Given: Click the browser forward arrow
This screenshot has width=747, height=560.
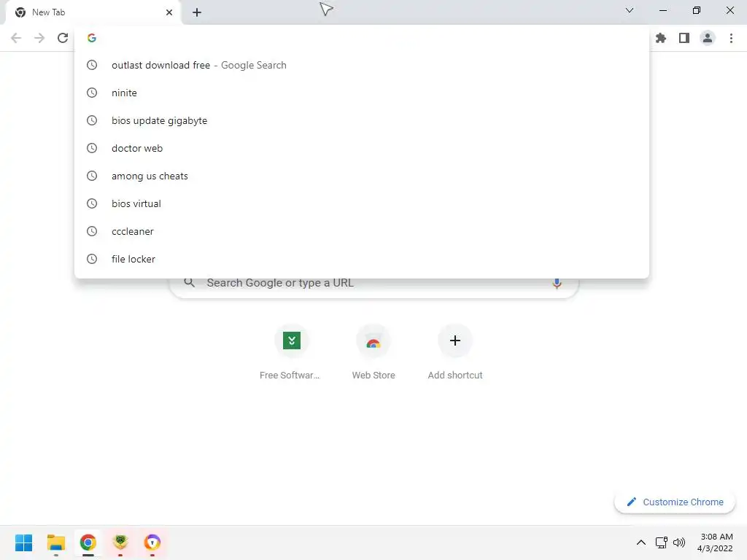Looking at the screenshot, I should [39, 38].
